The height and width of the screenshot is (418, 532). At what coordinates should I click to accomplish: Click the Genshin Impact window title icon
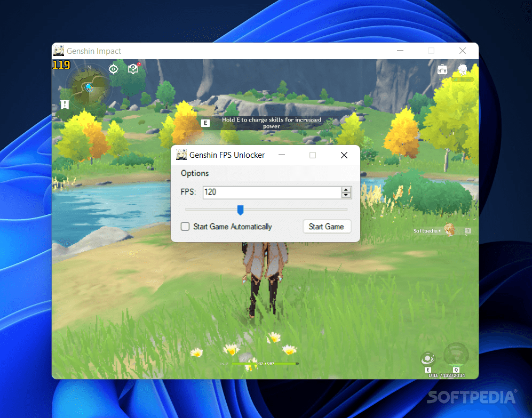point(59,51)
